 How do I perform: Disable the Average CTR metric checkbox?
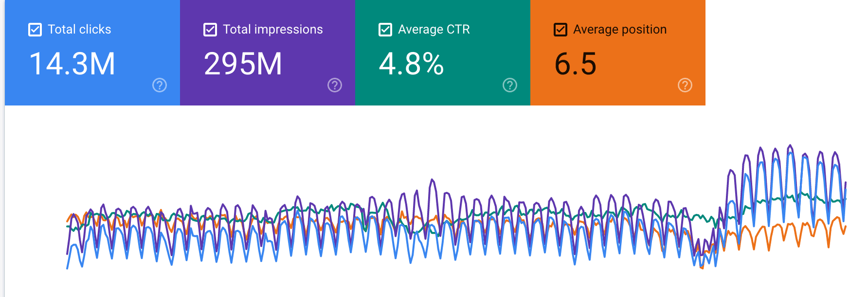click(385, 29)
